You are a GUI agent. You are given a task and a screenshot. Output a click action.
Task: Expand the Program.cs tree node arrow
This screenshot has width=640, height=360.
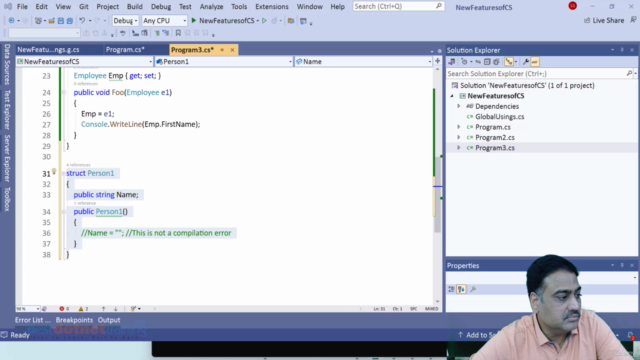tap(458, 127)
